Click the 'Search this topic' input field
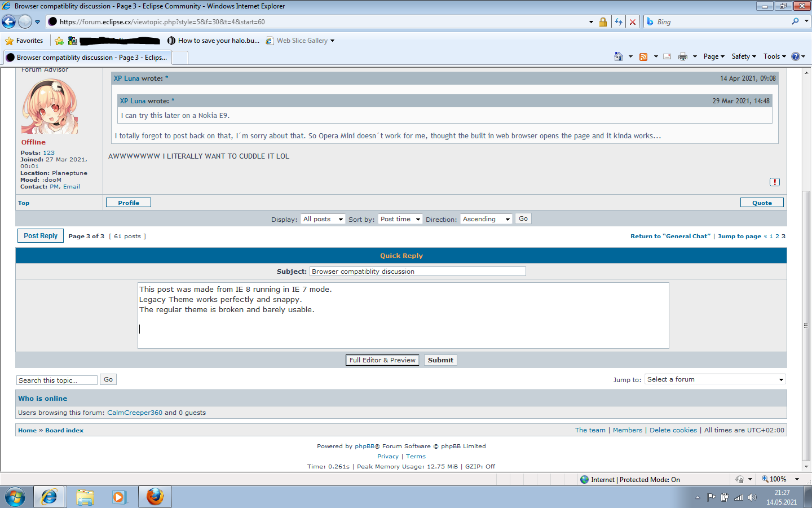Image resolution: width=812 pixels, height=508 pixels. point(57,380)
